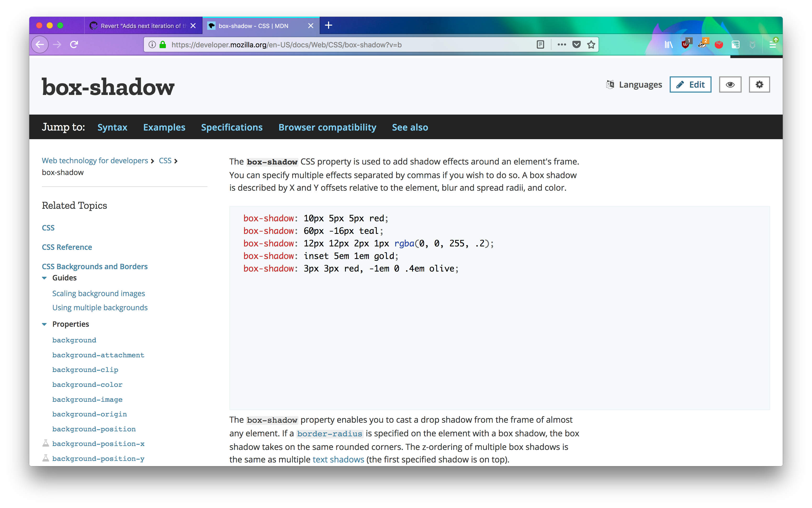
Task: Open the uBlock Origin extension
Action: [686, 44]
